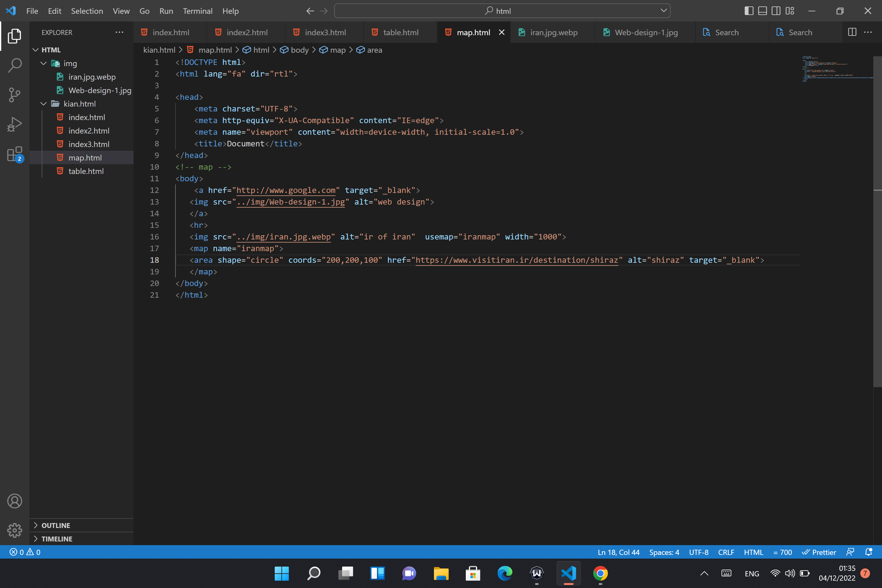The width and height of the screenshot is (882, 588).
Task: Open the Extensions view with badge 2
Action: point(15,154)
